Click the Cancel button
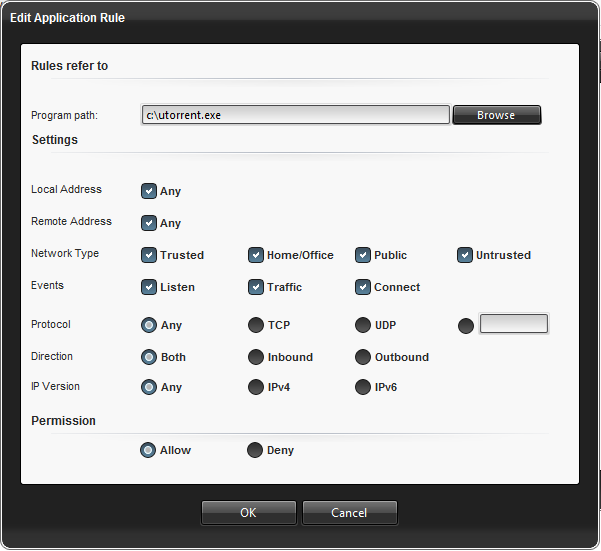This screenshot has width=601, height=551. click(350, 513)
